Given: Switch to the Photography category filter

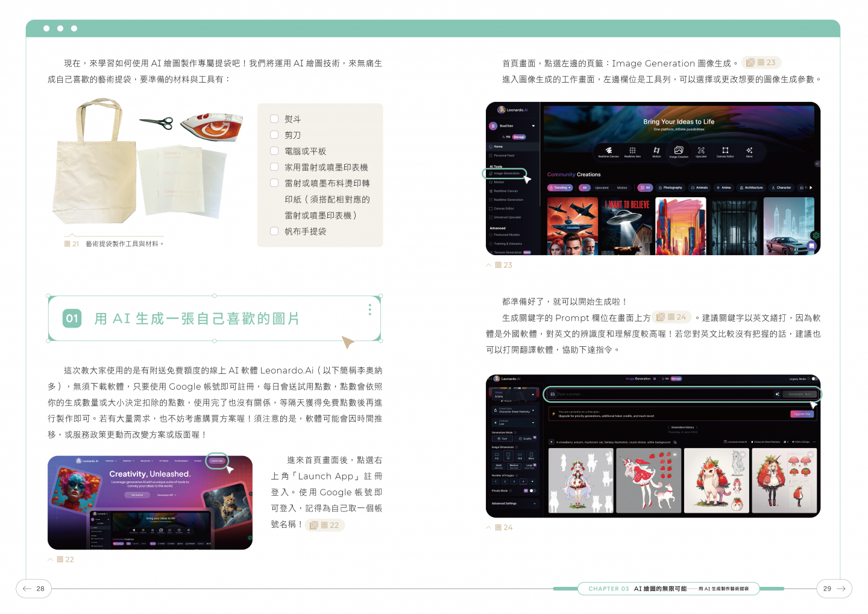Looking at the screenshot, I should pyautogui.click(x=670, y=188).
